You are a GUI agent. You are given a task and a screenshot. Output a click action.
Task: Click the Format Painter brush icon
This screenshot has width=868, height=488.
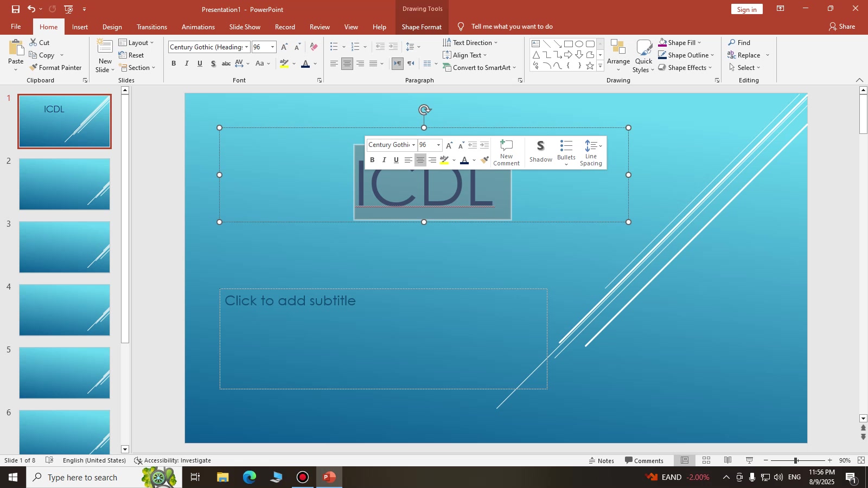pos(34,68)
